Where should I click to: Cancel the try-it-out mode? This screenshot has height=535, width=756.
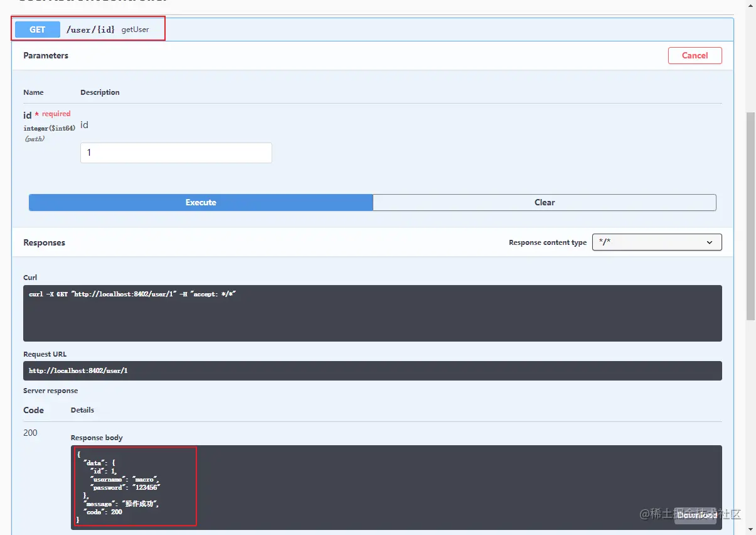point(695,55)
